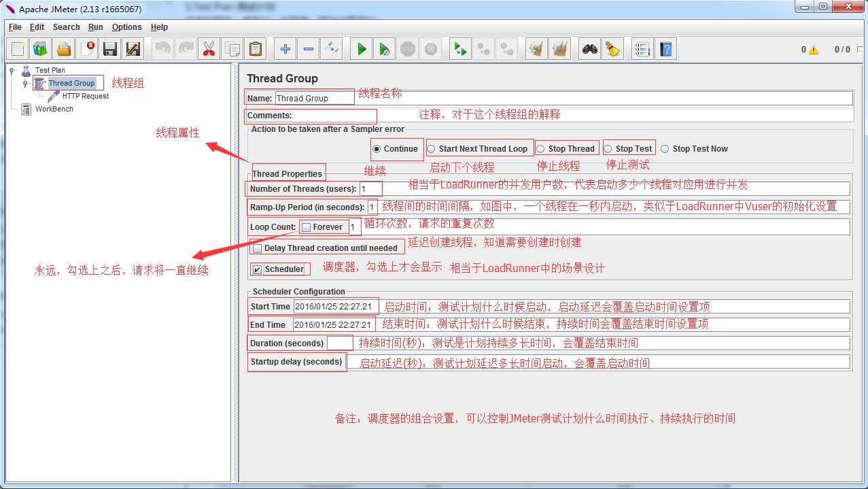Open the Templates icon in toolbar
The image size is (868, 489).
point(41,49)
